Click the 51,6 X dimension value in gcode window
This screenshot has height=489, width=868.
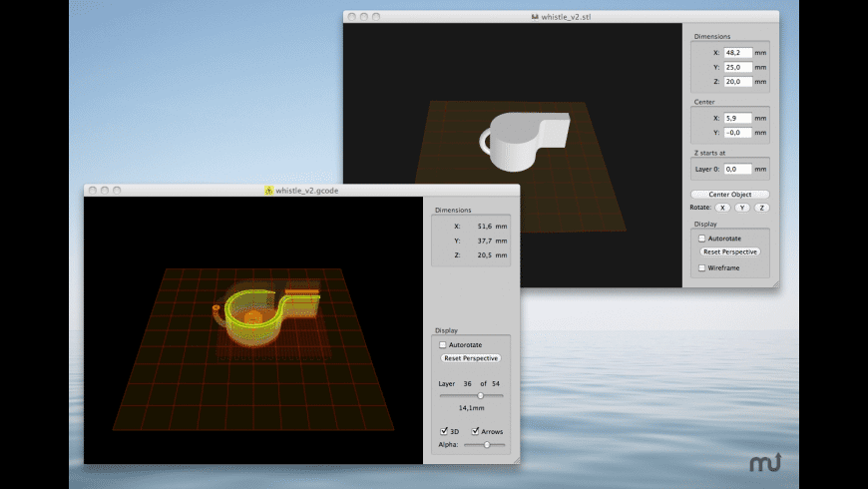pos(484,226)
